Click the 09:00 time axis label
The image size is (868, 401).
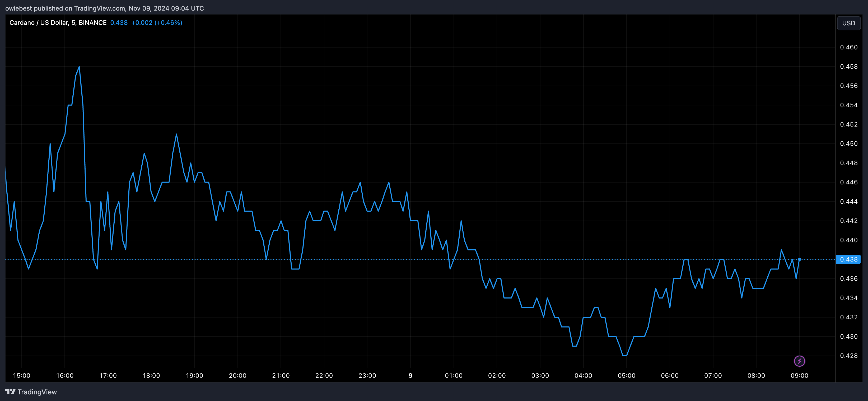point(799,375)
